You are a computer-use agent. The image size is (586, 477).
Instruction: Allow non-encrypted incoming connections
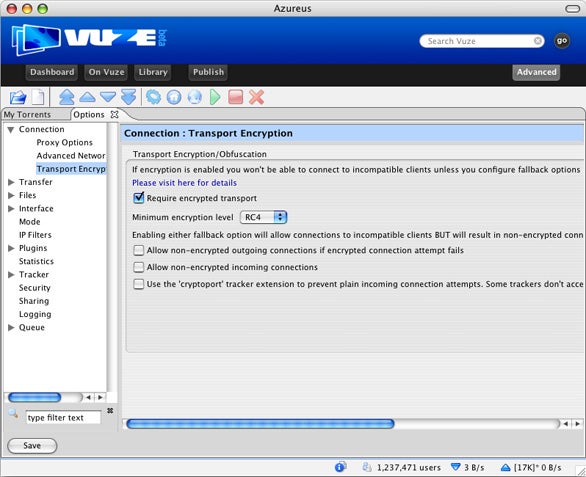(x=139, y=267)
